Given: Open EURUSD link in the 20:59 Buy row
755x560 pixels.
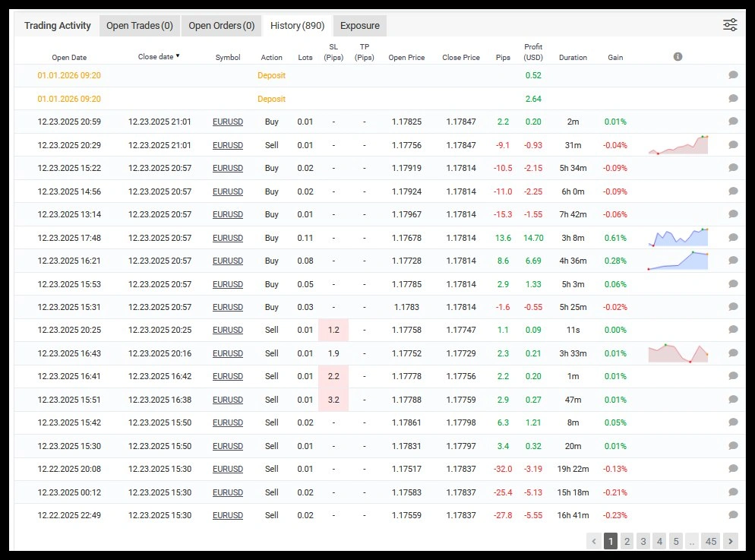Looking at the screenshot, I should click(x=228, y=122).
